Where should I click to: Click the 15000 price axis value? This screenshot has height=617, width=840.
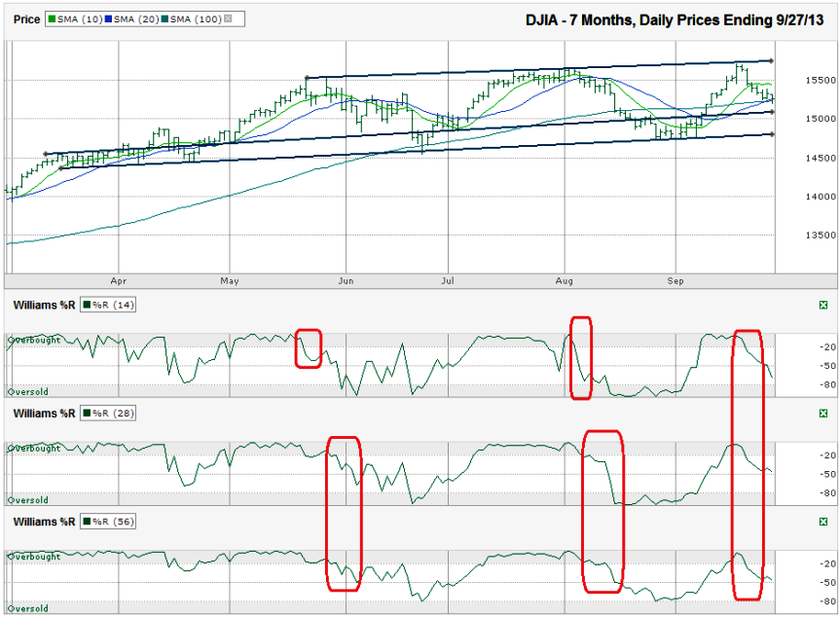click(x=821, y=119)
